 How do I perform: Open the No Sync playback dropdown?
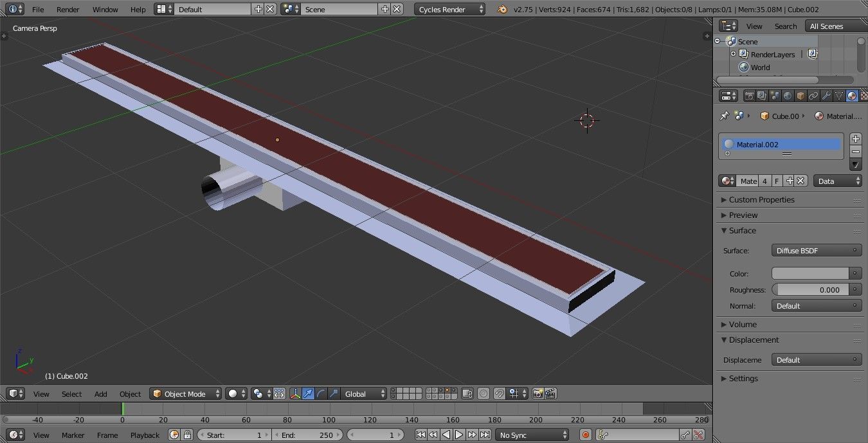pyautogui.click(x=532, y=435)
